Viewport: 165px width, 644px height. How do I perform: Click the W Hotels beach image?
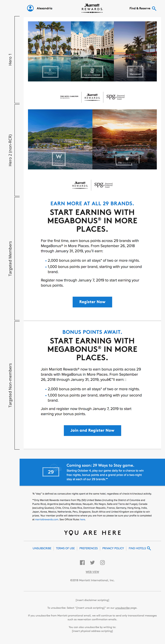coord(60,139)
